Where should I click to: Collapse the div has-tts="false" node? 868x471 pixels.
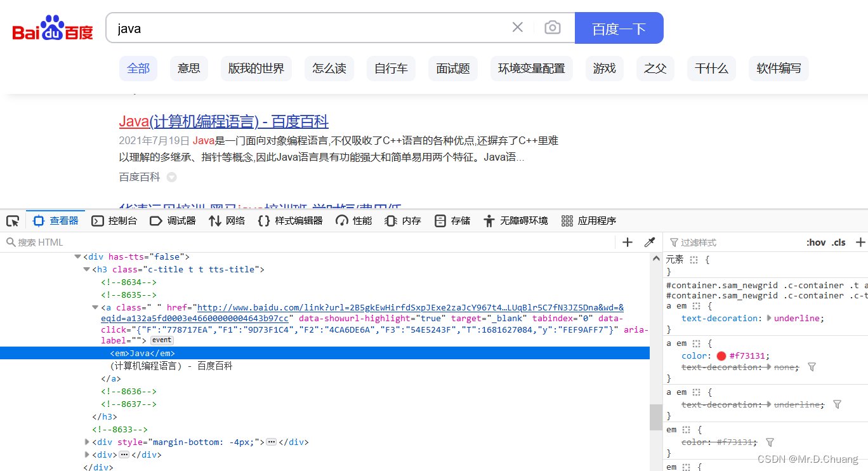(77, 256)
